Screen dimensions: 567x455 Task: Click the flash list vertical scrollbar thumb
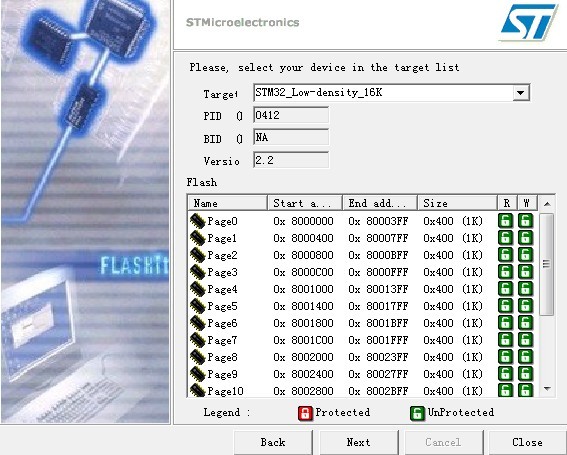(547, 264)
